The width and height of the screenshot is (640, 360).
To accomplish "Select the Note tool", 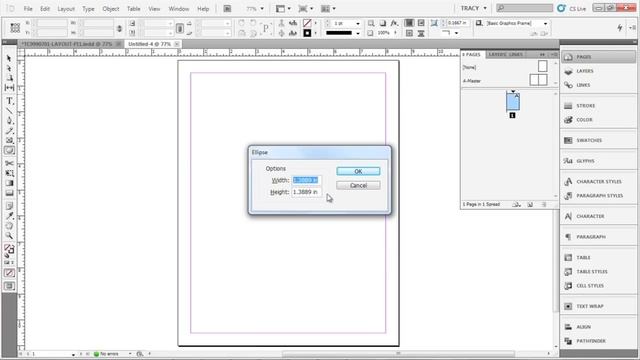I will (x=9, y=205).
